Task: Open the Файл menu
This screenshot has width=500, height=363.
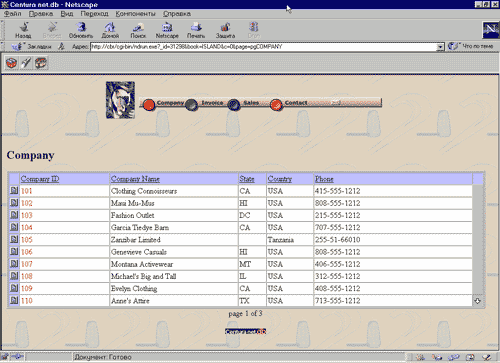Action: coord(13,14)
